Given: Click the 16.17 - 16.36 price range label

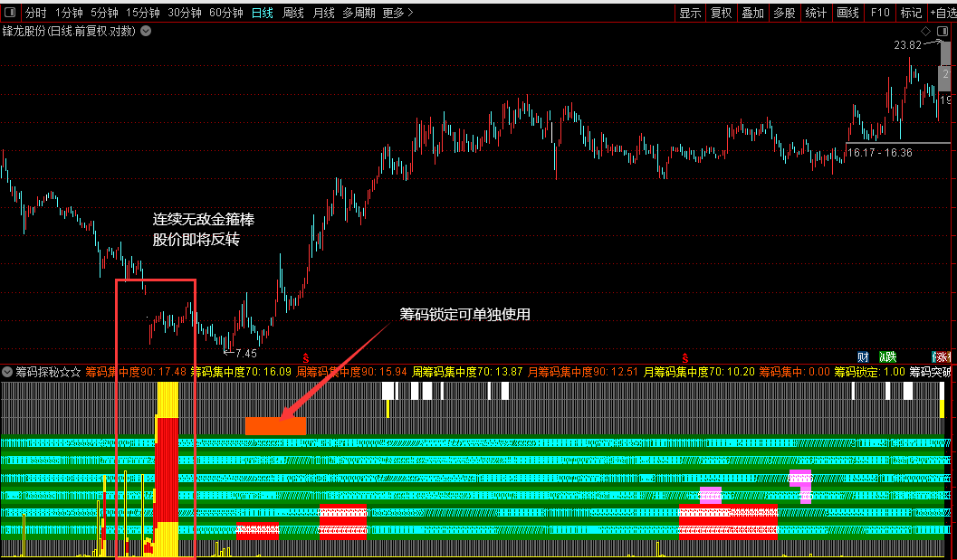Looking at the screenshot, I should point(879,153).
